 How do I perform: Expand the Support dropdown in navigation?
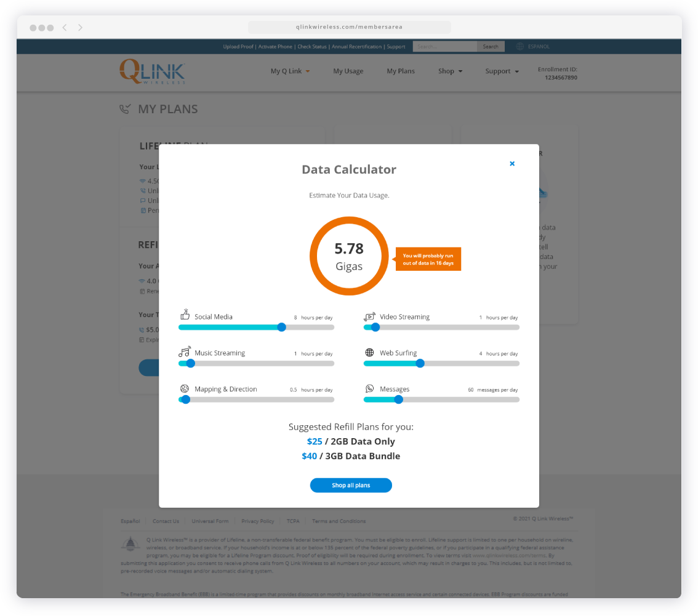pos(502,71)
